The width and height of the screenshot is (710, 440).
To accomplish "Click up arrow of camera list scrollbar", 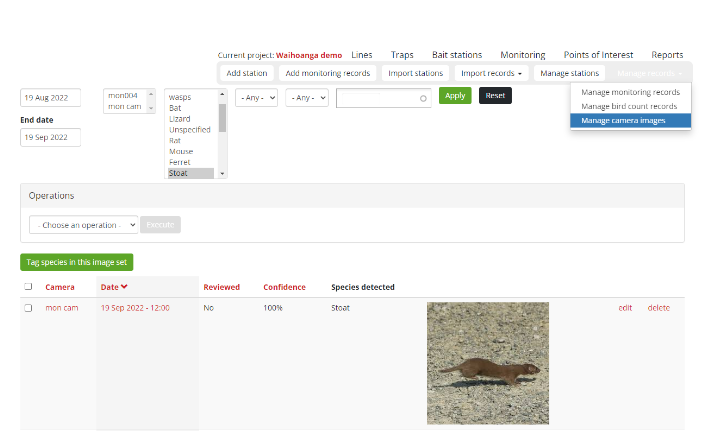I will pyautogui.click(x=151, y=94).
